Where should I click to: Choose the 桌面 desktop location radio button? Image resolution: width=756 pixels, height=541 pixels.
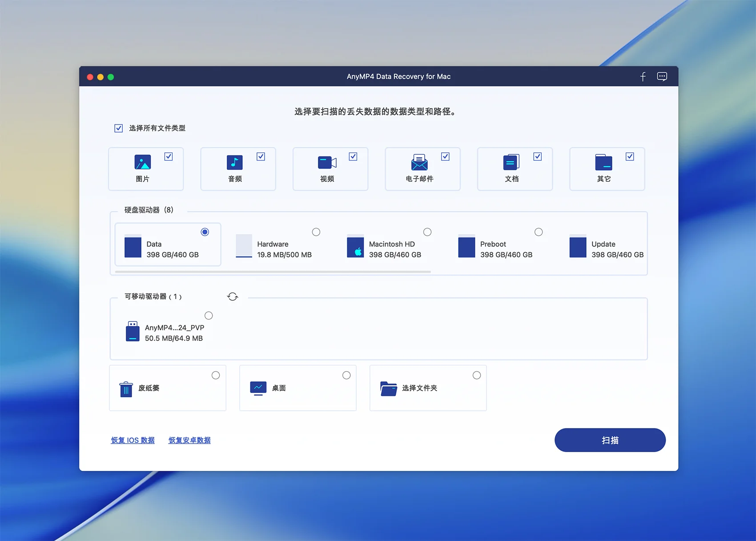tap(346, 375)
